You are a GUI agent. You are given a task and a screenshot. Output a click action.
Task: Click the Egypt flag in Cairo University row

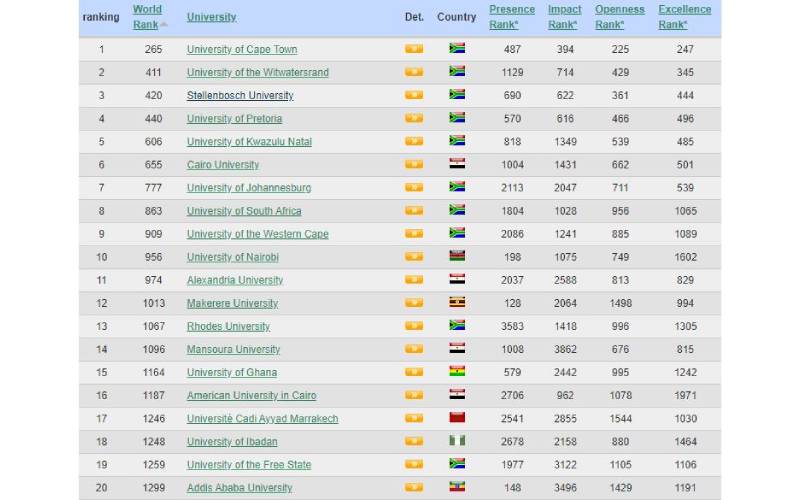457,164
